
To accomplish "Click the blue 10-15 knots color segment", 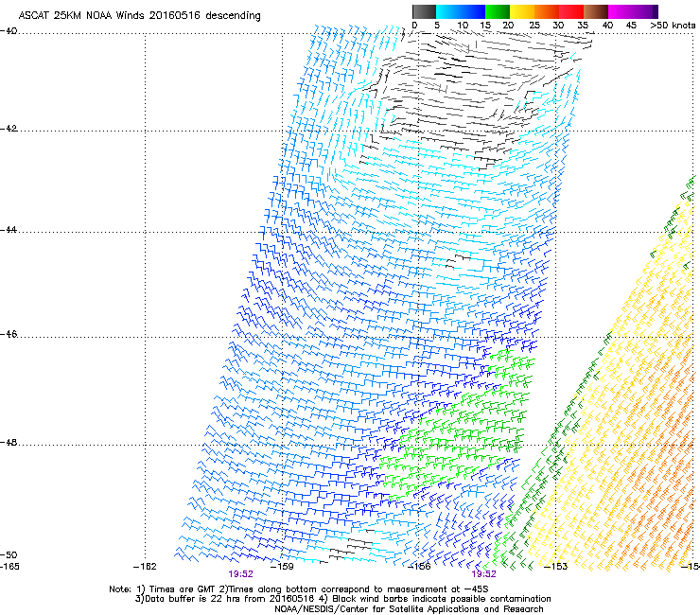I will pyautogui.click(x=473, y=11).
